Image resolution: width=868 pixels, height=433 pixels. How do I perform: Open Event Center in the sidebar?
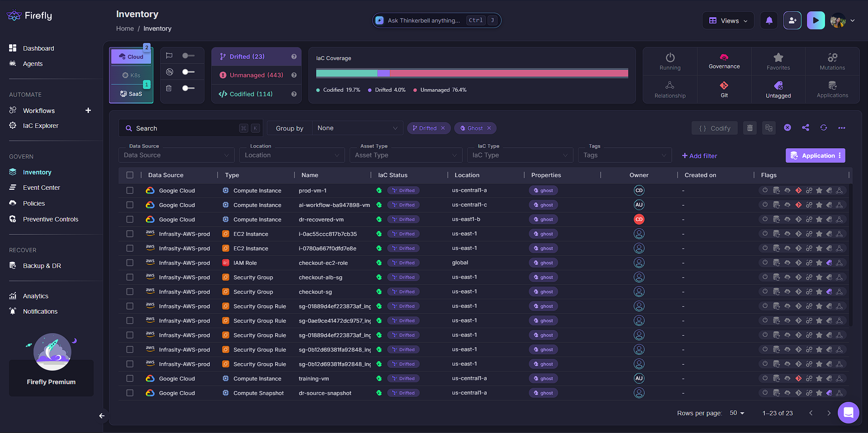tap(42, 188)
